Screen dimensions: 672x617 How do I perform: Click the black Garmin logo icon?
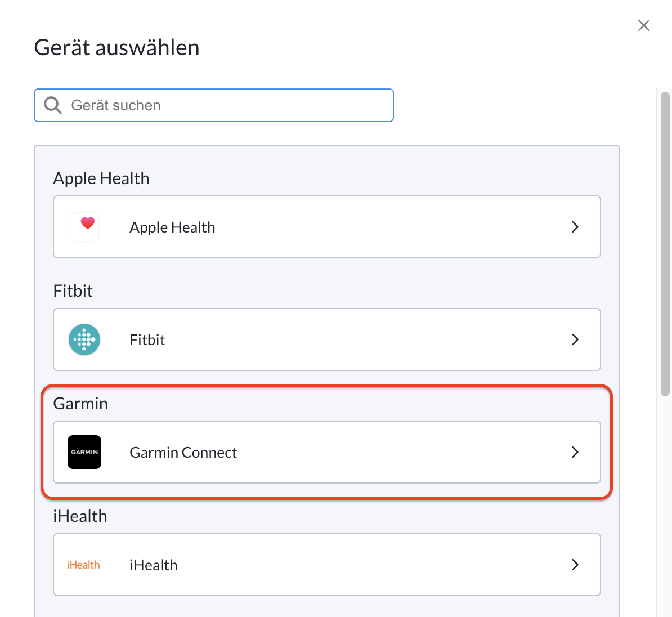click(84, 452)
